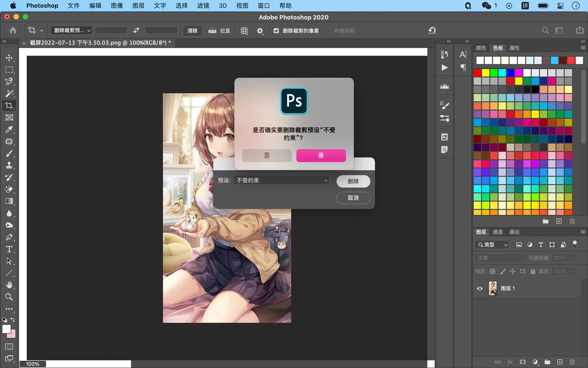Open the Character panel icon
Screen dimensions: 588x368
click(x=463, y=54)
